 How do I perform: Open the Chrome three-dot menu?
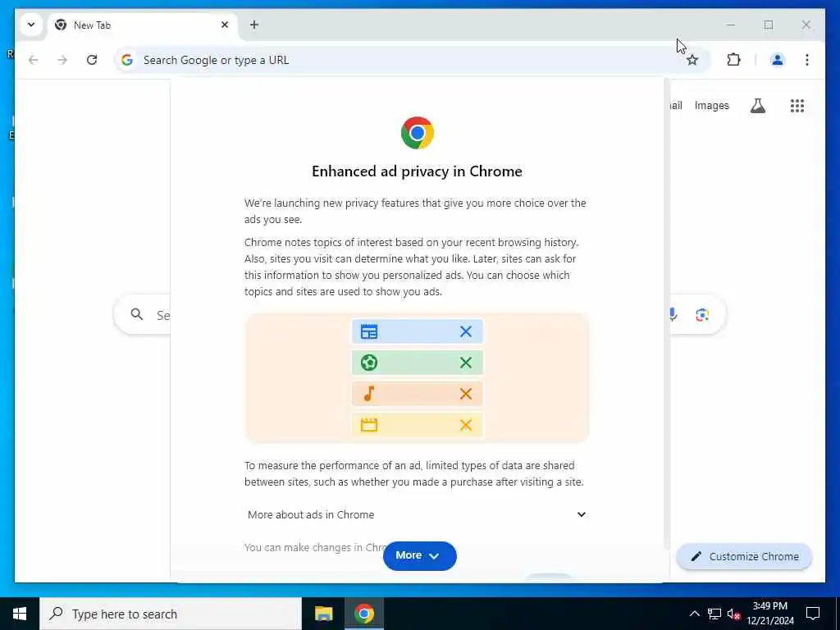[x=807, y=60]
